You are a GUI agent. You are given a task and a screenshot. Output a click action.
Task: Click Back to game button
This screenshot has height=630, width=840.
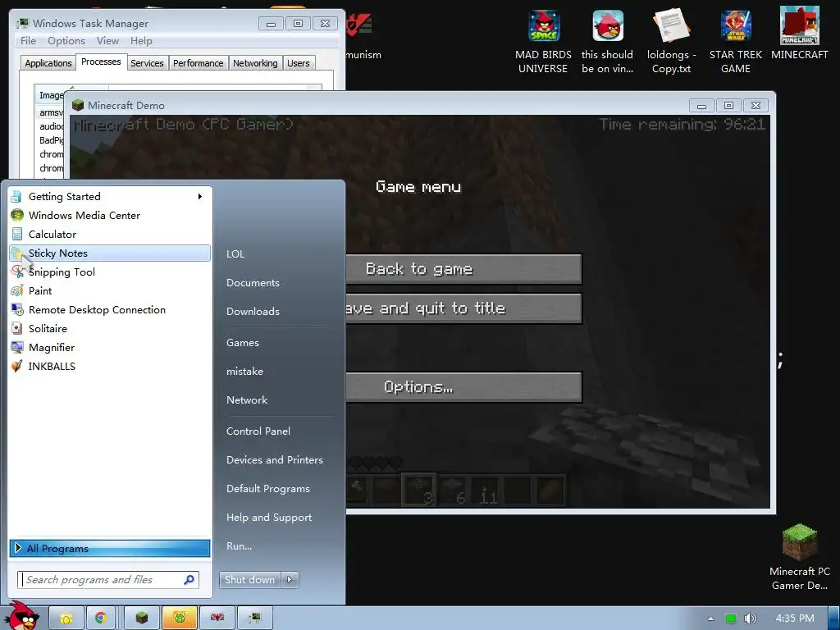coord(463,269)
